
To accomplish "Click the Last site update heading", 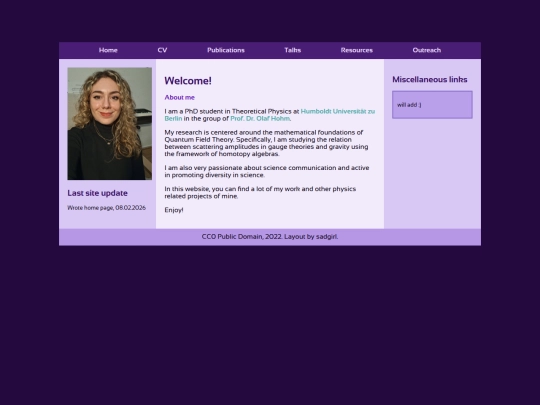I will (x=97, y=193).
